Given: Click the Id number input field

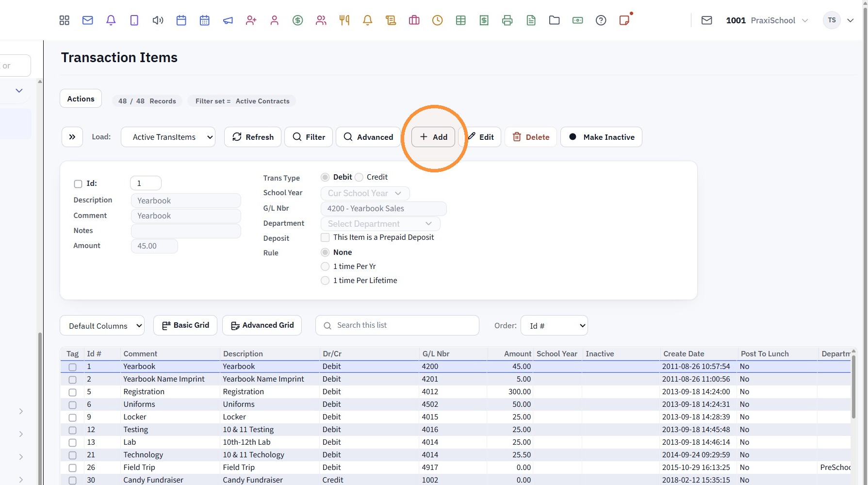Looking at the screenshot, I should click(146, 183).
